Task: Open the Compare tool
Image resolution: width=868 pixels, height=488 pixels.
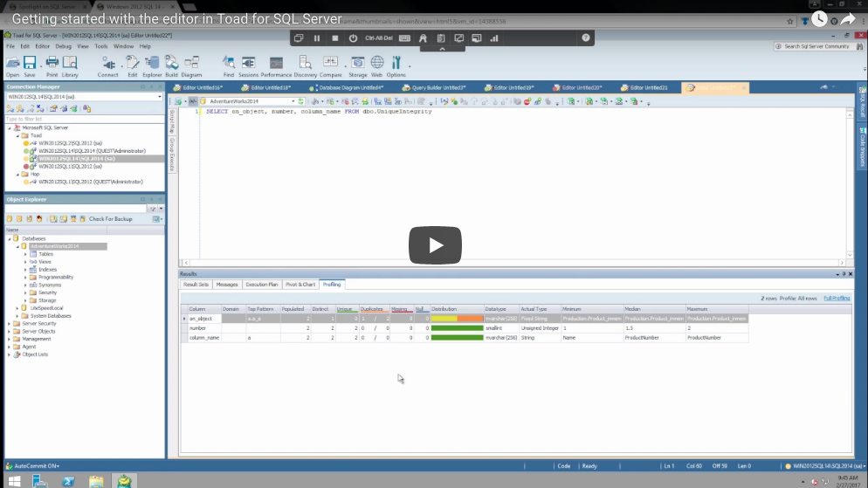Action: pos(331,65)
